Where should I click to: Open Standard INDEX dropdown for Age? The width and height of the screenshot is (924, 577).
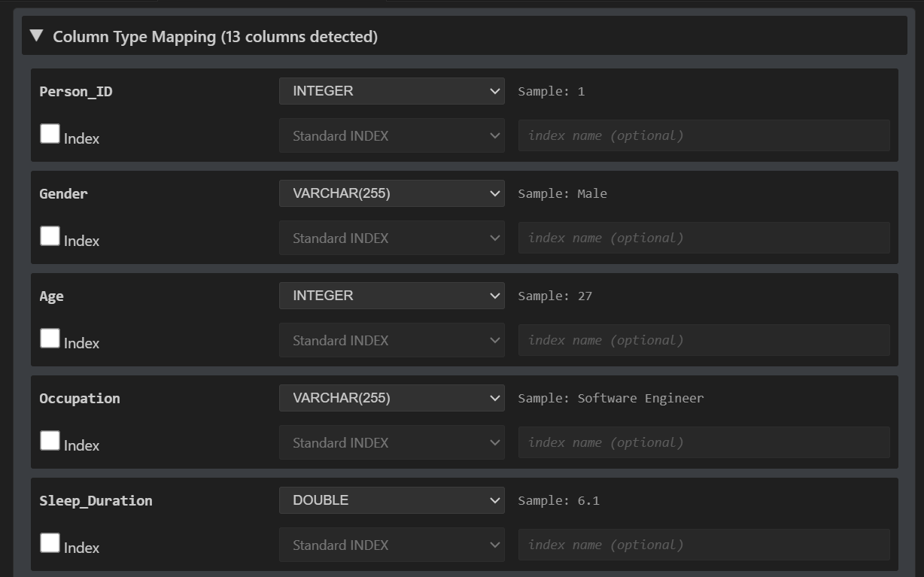tap(391, 341)
